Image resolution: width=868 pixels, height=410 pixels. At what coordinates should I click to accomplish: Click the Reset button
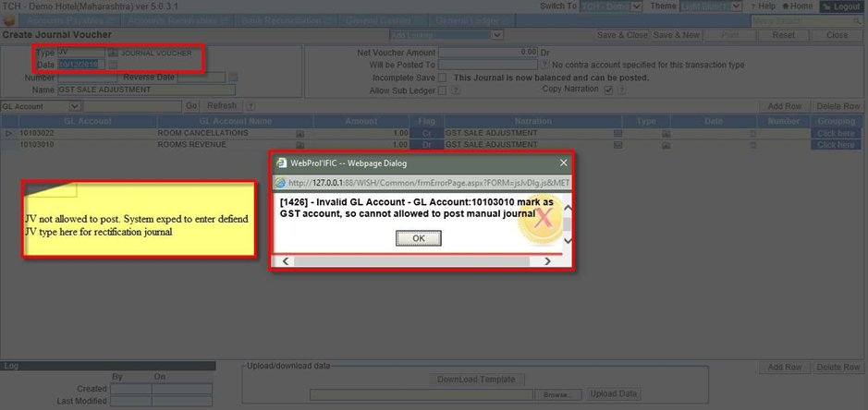[x=783, y=35]
